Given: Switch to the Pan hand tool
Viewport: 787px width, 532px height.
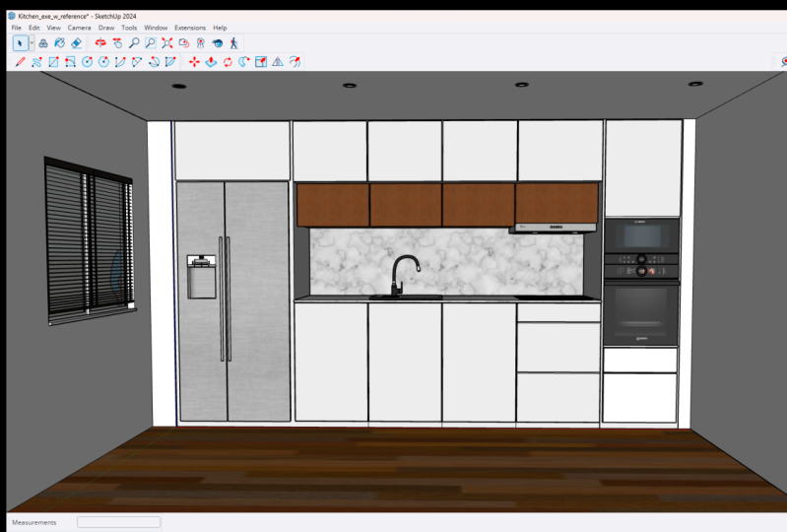Looking at the screenshot, I should [117, 43].
